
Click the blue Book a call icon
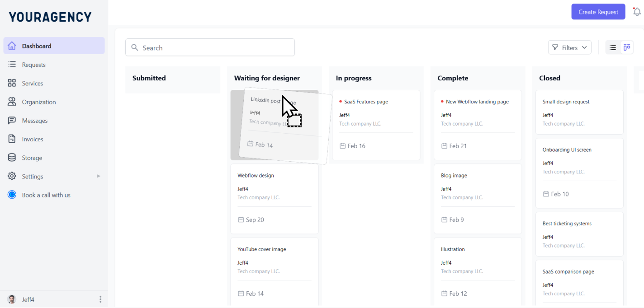[12, 195]
